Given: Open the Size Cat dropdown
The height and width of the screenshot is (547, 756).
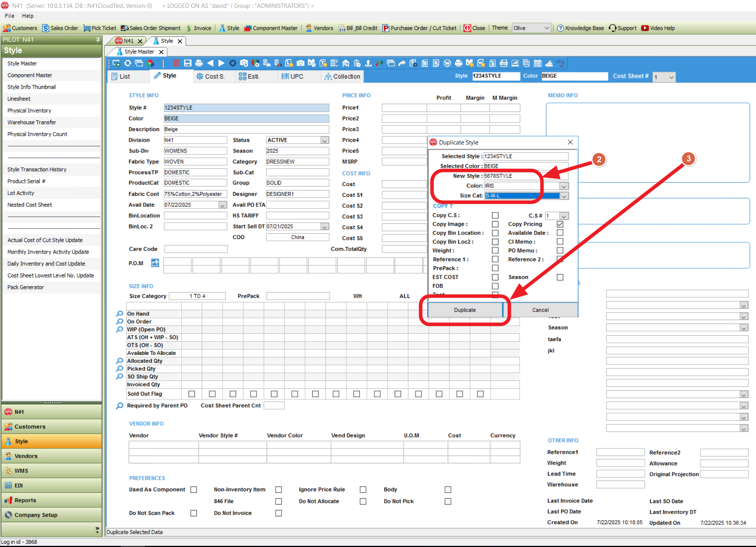Looking at the screenshot, I should pyautogui.click(x=564, y=196).
